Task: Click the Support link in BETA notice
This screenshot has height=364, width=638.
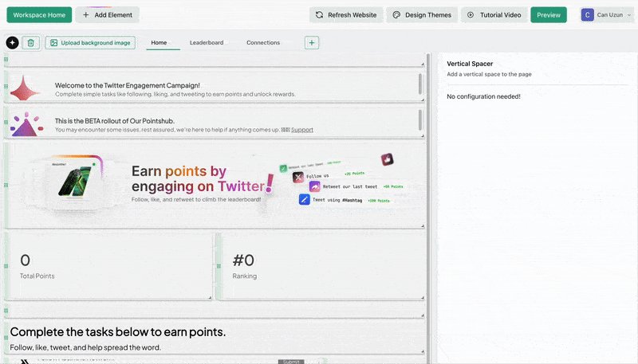Action: [x=302, y=130]
